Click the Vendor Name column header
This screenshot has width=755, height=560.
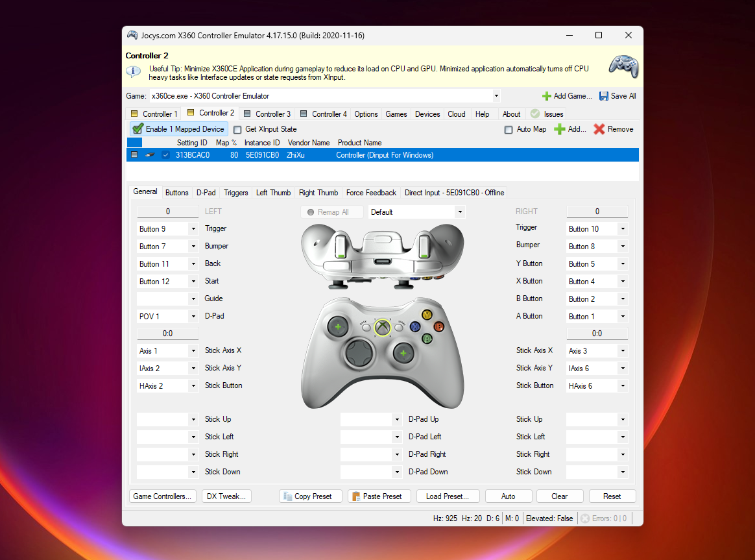[x=309, y=143]
